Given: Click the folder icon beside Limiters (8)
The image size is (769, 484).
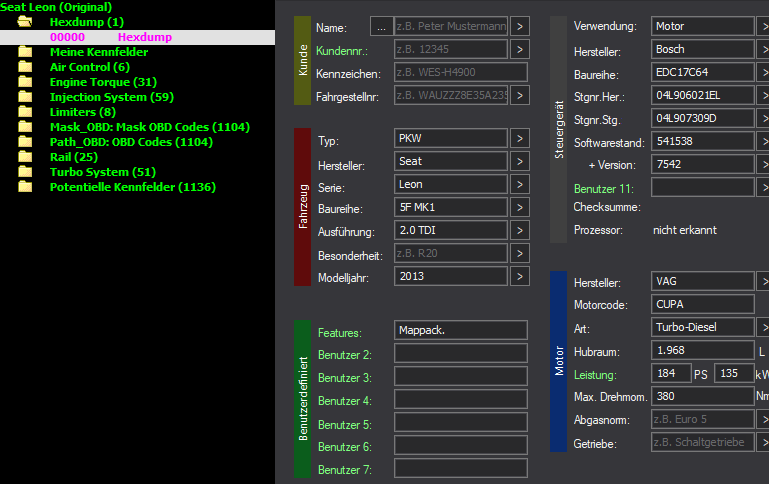Looking at the screenshot, I should (25, 112).
